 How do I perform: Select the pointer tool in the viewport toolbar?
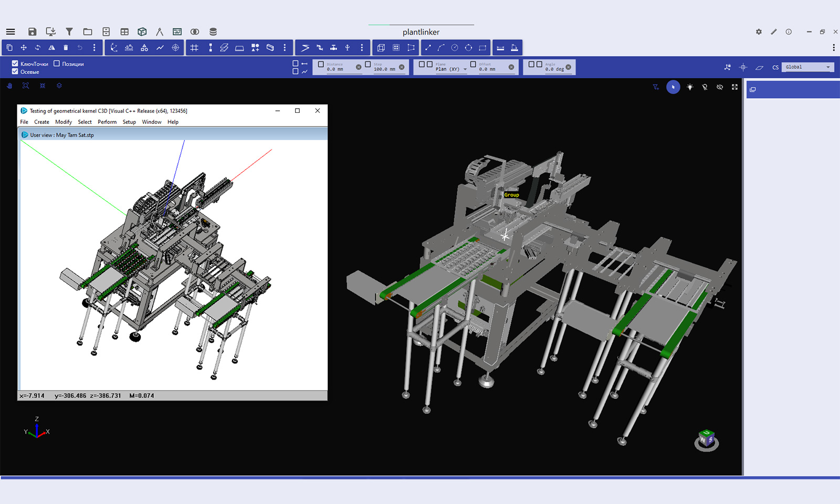[x=674, y=87]
